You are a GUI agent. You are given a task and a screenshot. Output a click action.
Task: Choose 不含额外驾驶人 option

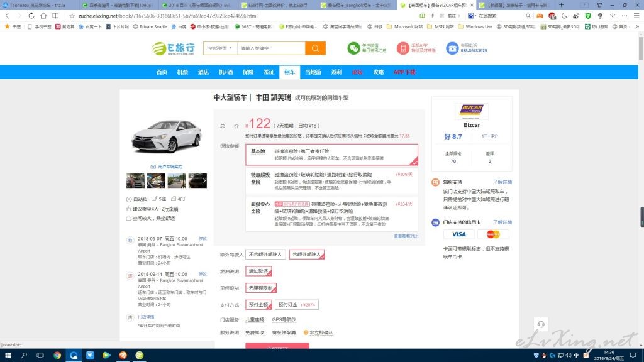click(265, 255)
